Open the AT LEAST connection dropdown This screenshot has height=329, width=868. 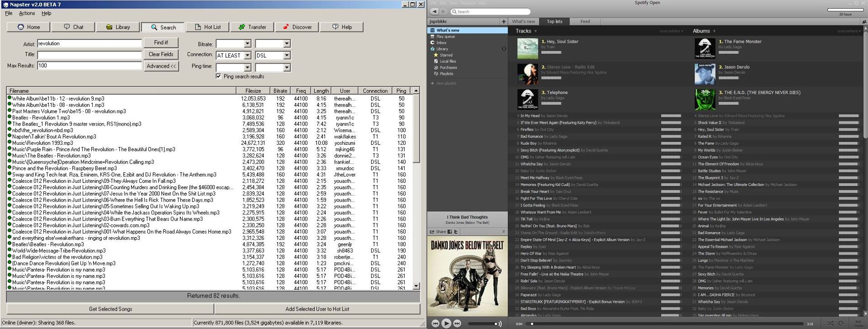pyautogui.click(x=233, y=55)
